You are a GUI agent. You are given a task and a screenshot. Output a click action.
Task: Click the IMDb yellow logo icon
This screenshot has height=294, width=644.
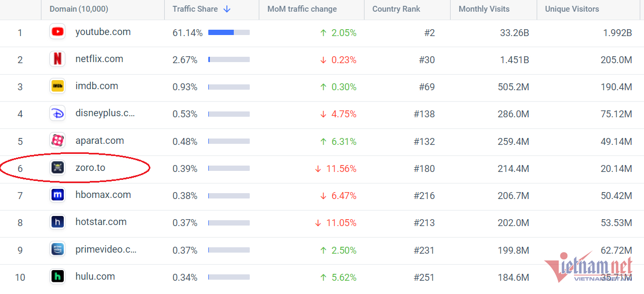57,86
